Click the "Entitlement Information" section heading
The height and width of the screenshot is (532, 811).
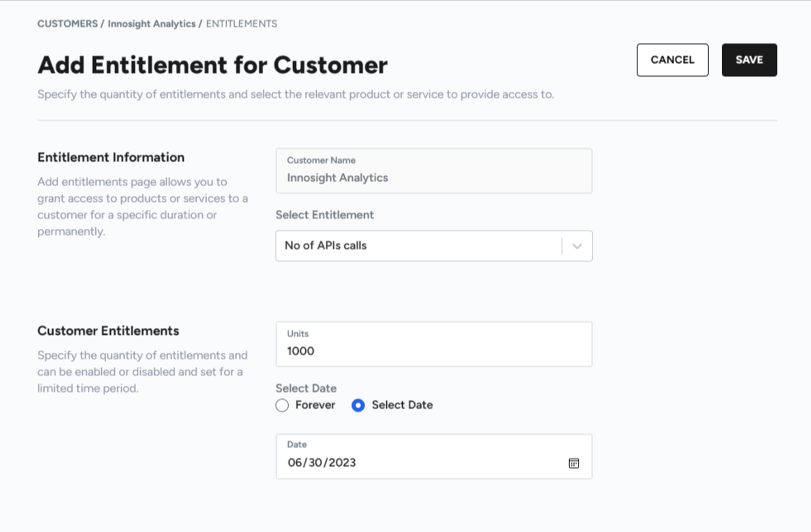111,157
